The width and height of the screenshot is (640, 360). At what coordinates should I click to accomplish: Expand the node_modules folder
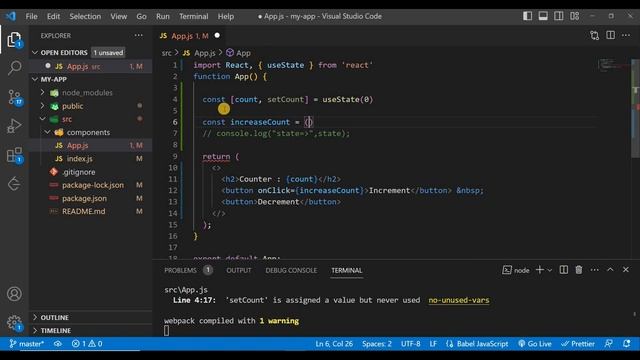coord(42,93)
